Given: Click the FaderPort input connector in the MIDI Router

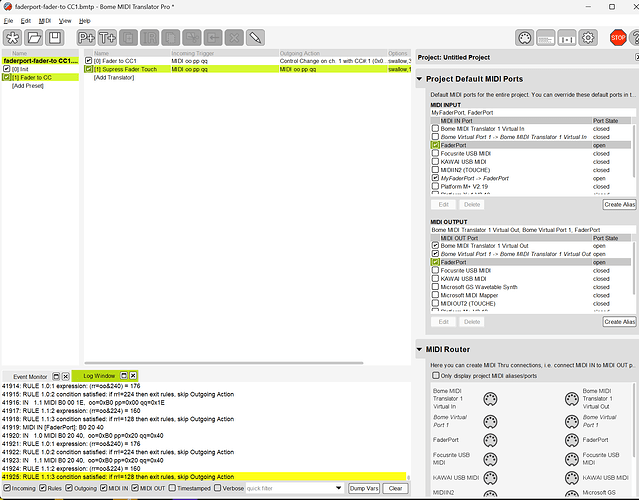Looking at the screenshot, I should point(490,440).
